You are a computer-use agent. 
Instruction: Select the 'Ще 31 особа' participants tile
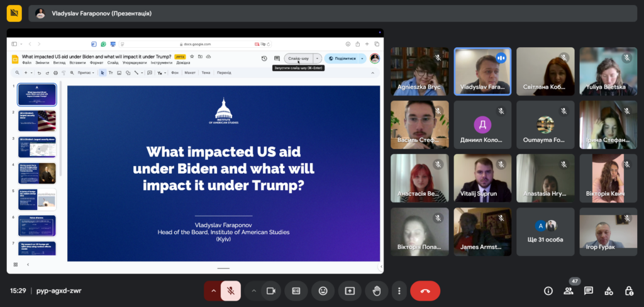545,232
